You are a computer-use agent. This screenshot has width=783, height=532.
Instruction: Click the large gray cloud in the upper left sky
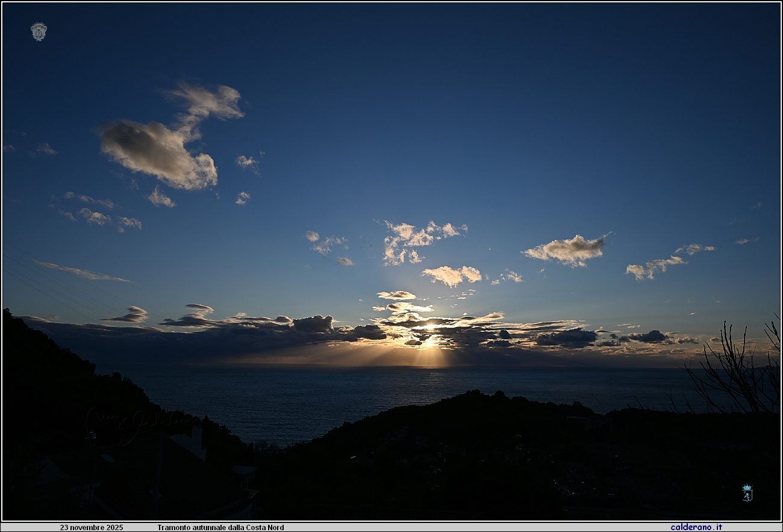coord(158,153)
